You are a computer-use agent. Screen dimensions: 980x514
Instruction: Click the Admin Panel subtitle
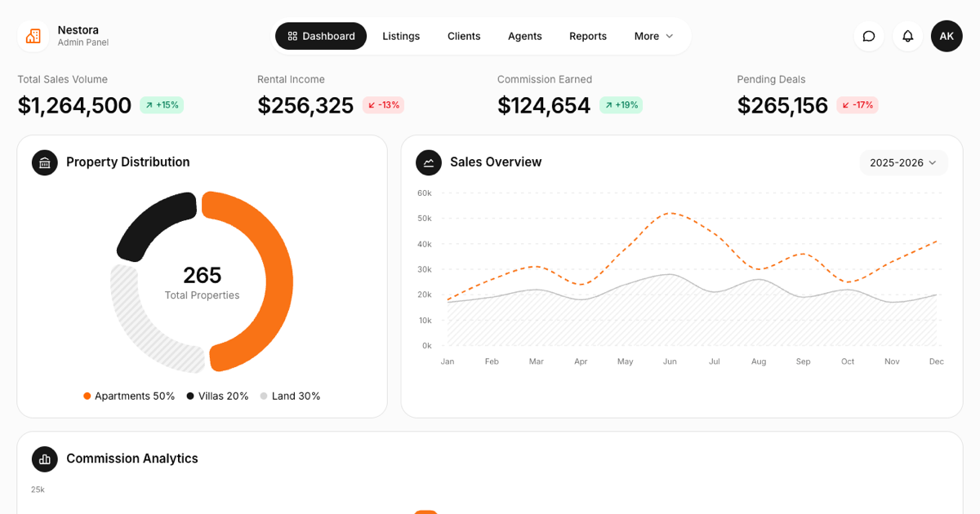tap(82, 42)
